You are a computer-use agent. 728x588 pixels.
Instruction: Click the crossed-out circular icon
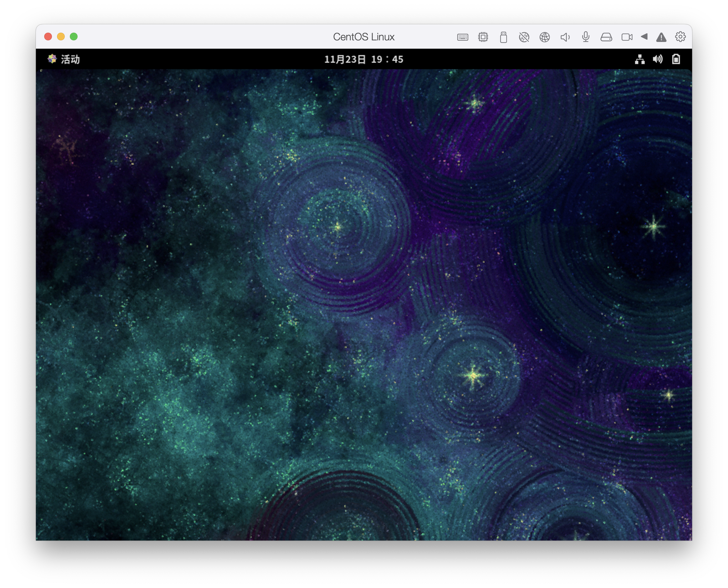tap(524, 37)
